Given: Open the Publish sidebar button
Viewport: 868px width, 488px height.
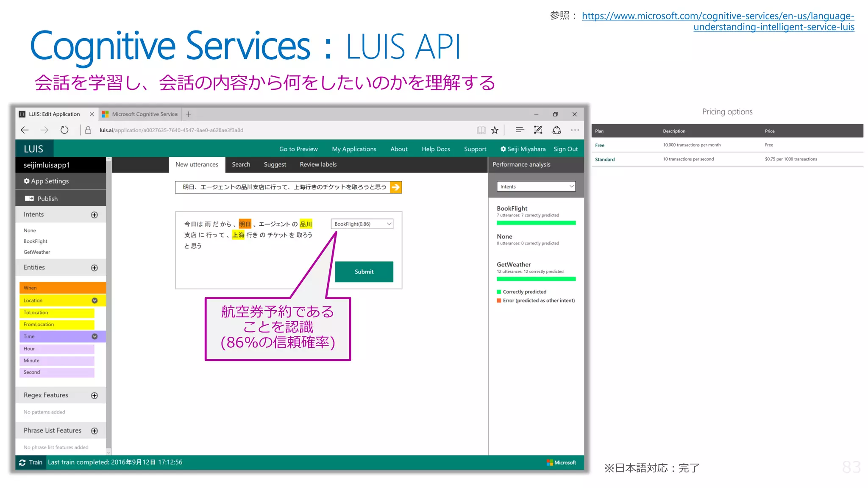Looking at the screenshot, I should [61, 198].
